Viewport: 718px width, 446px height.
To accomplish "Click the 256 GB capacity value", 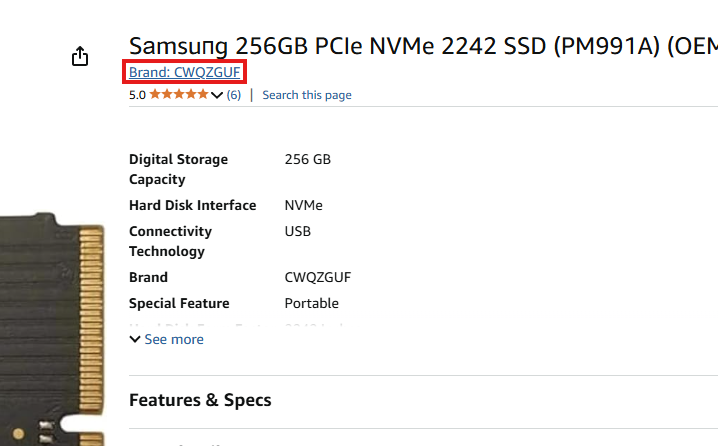I will [308, 159].
